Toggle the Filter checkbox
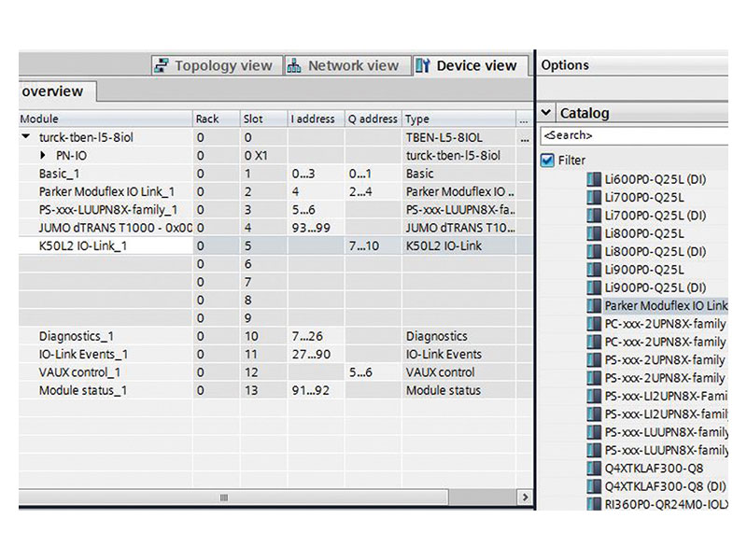This screenshot has height=560, width=747. [x=548, y=160]
